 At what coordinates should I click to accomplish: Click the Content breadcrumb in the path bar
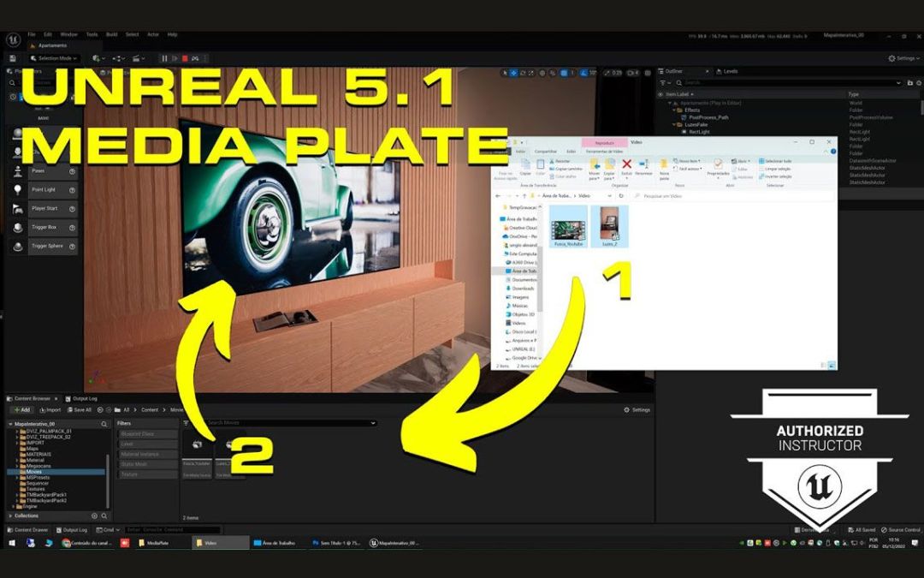pos(150,410)
